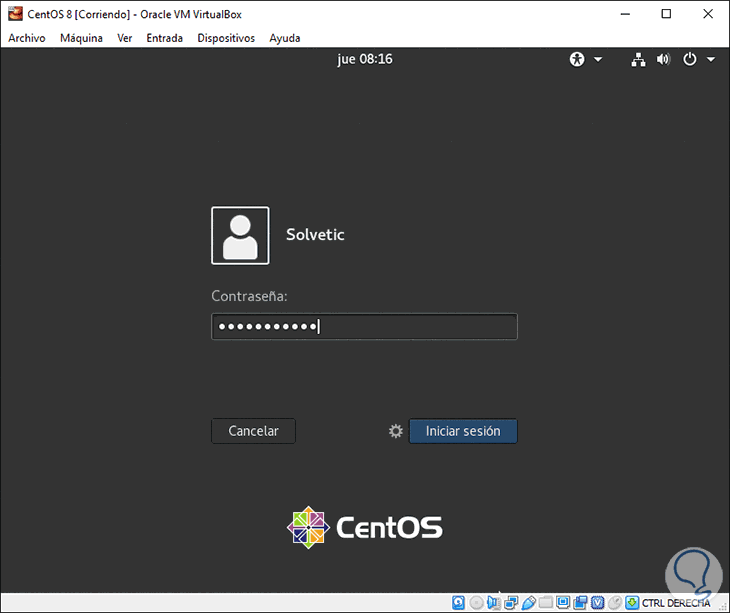
Task: Open session options gear icon
Action: coord(396,431)
